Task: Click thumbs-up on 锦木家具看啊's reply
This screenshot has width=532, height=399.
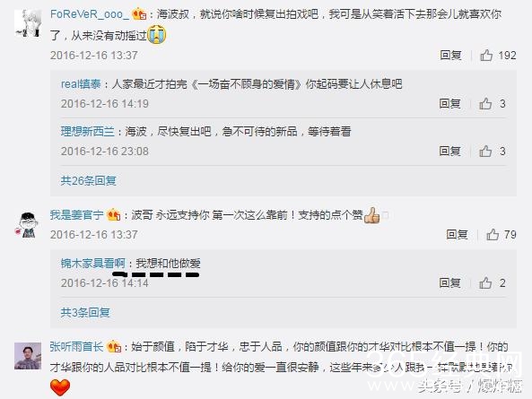Action: click(x=485, y=282)
